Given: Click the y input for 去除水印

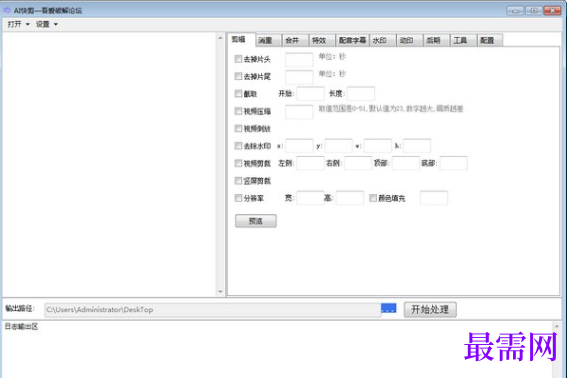Looking at the screenshot, I should point(339,146).
